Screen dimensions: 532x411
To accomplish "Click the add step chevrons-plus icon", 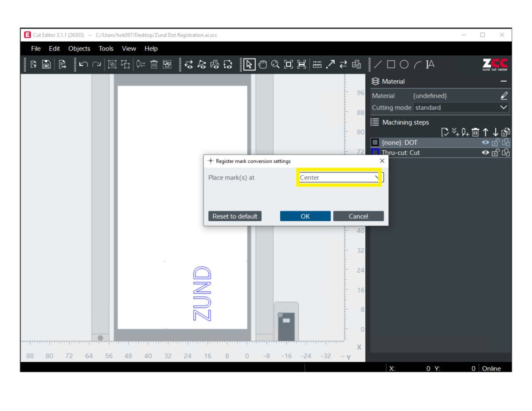I will point(456,132).
